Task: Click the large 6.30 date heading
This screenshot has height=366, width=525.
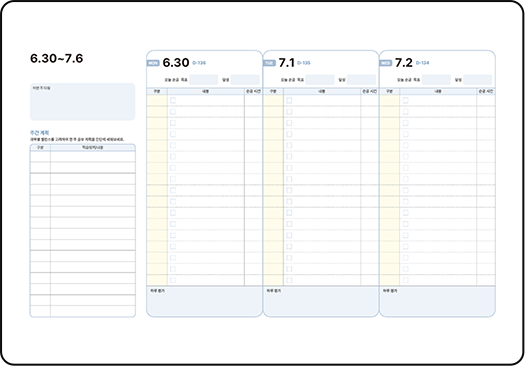Action: tap(176, 63)
